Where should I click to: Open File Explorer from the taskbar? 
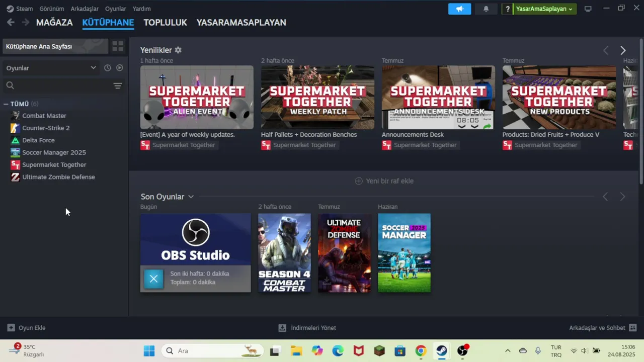click(296, 350)
